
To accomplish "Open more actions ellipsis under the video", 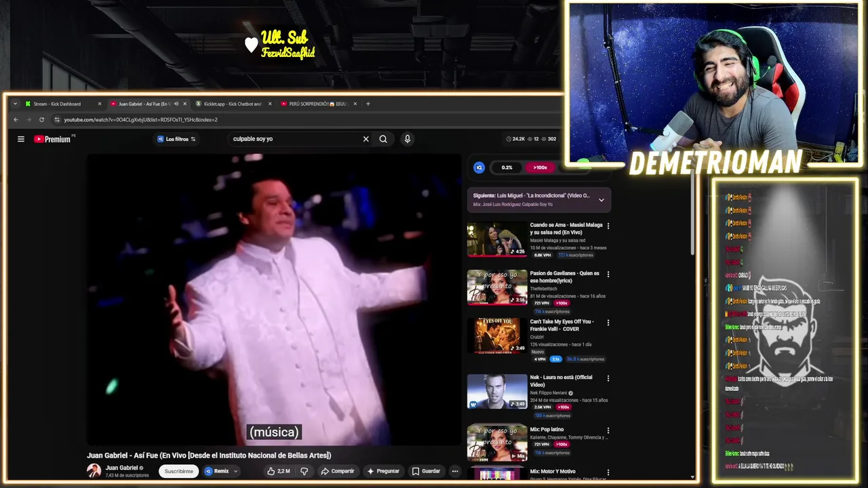I will pos(455,471).
